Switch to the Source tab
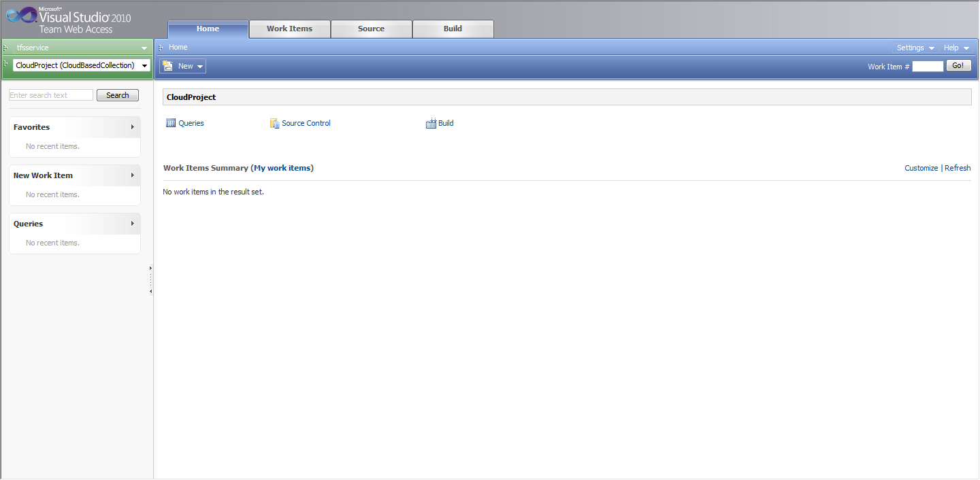The image size is (980, 480). coord(372,29)
